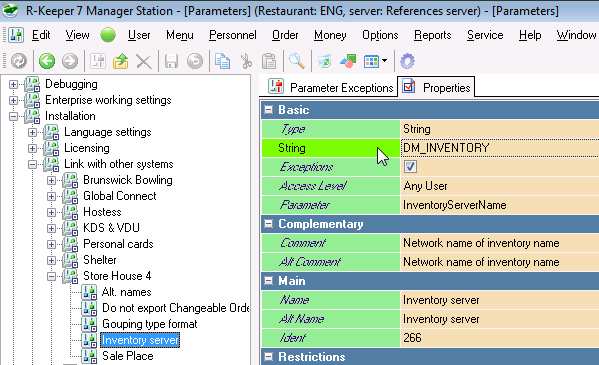Open the Service menu

pyautogui.click(x=485, y=35)
